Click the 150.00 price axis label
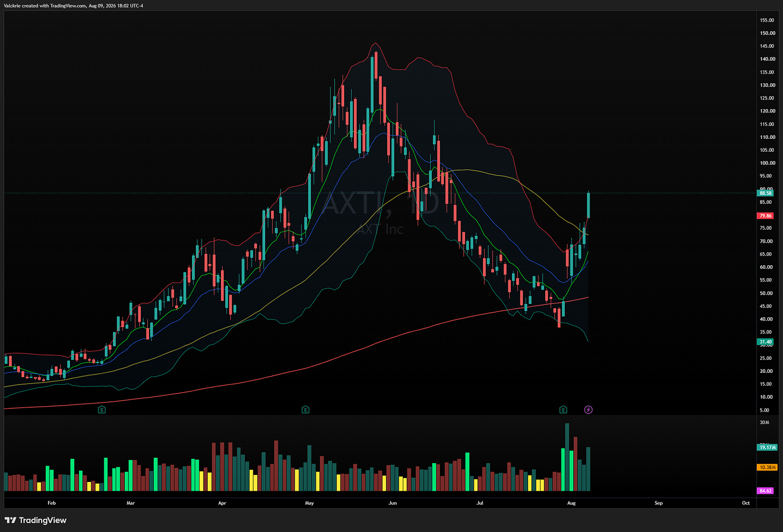This screenshot has width=783, height=532. click(x=767, y=33)
